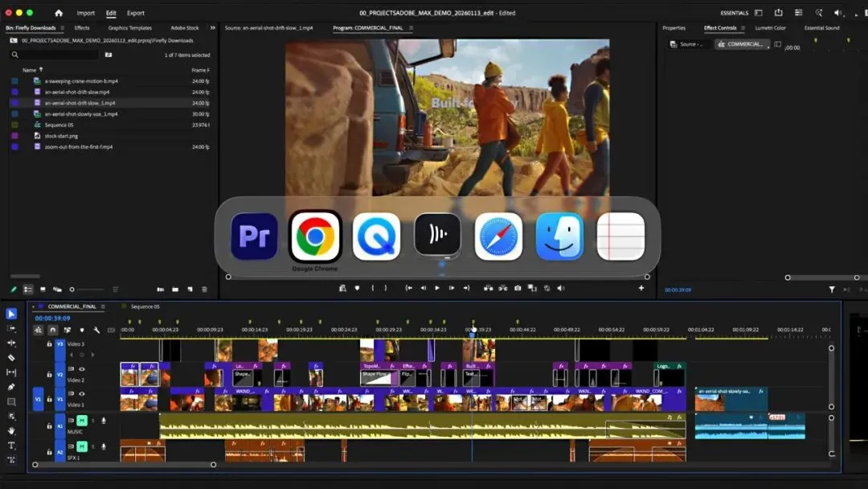The width and height of the screenshot is (868, 489).
Task: Toggle Video 2 track eye visibility
Action: click(81, 369)
